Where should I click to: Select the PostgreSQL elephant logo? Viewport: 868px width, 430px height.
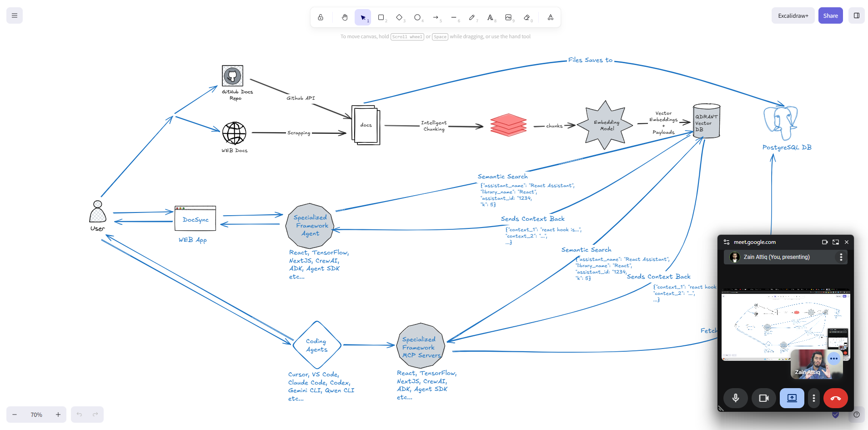[781, 123]
